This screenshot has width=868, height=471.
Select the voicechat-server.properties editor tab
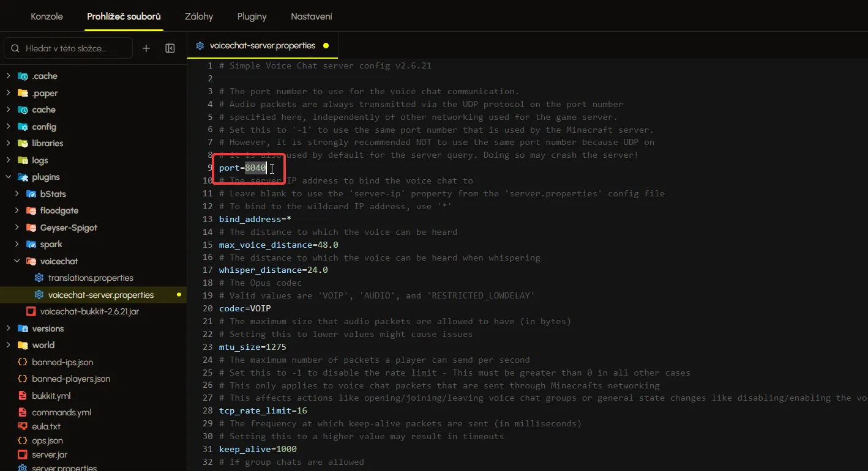(x=263, y=45)
